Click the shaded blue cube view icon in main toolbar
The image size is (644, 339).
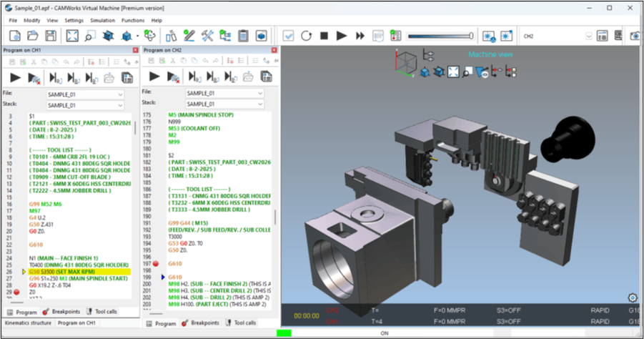click(126, 36)
